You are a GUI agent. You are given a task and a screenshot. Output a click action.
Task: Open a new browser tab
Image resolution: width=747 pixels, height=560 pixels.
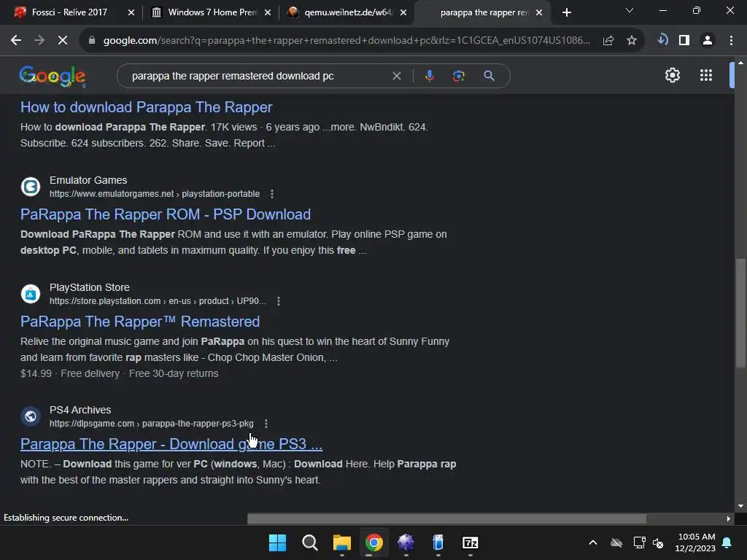point(566,13)
